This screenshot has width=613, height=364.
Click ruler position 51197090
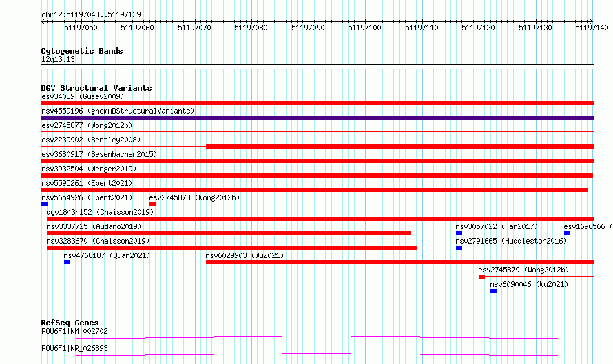click(308, 28)
